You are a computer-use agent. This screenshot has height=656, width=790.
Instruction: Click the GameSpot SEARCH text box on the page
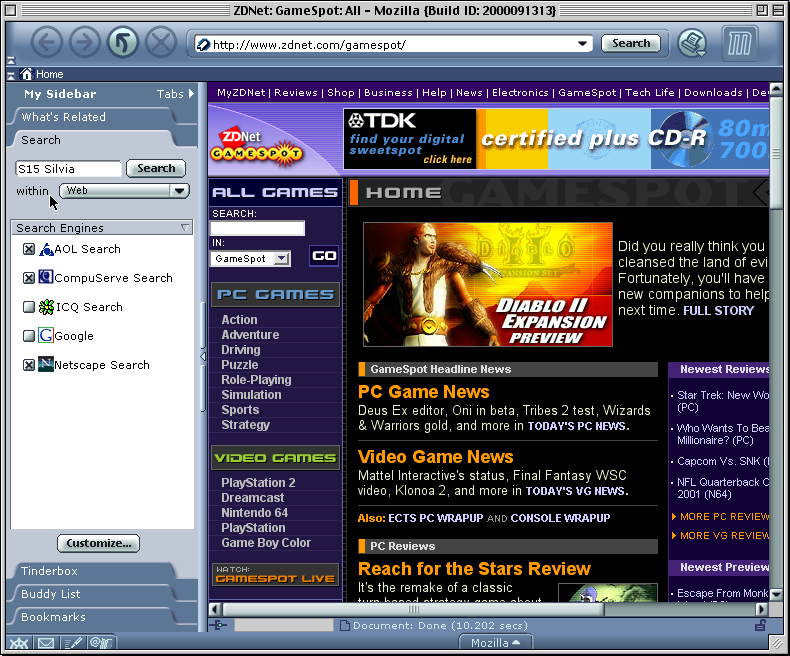click(257, 228)
